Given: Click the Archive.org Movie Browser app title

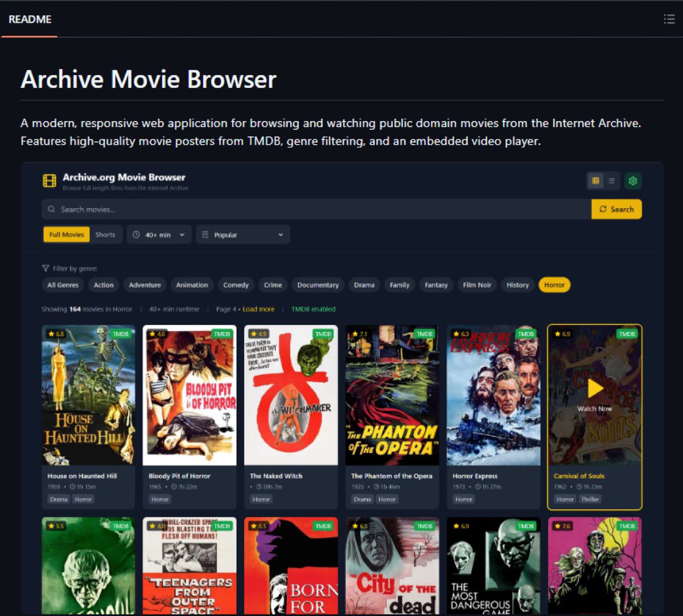Looking at the screenshot, I should coord(124,177).
